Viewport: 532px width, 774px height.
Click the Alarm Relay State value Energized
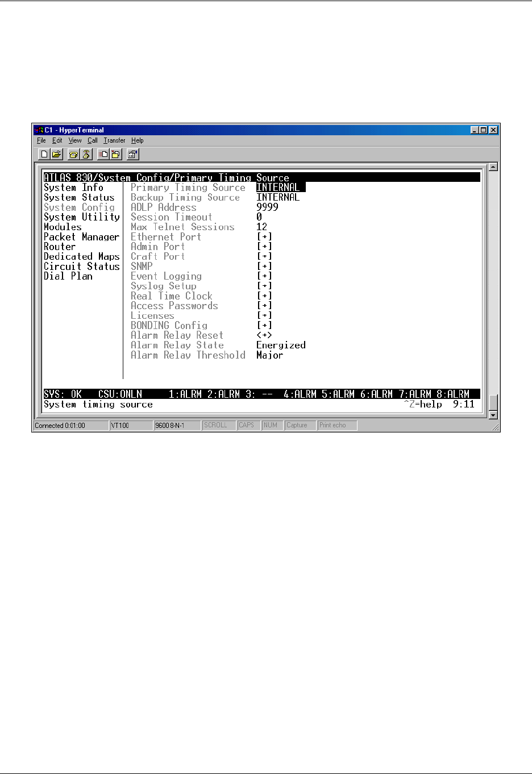pyautogui.click(x=281, y=345)
